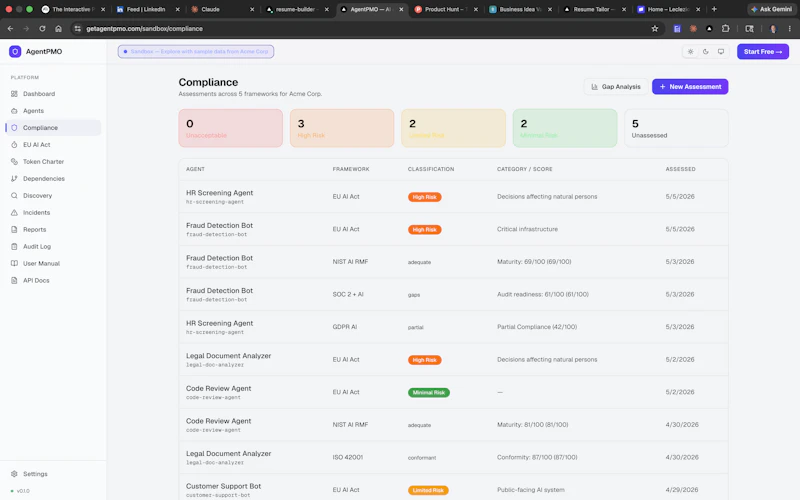This screenshot has width=800, height=500.
Task: Switch to light theme sun icon
Action: [x=690, y=52]
